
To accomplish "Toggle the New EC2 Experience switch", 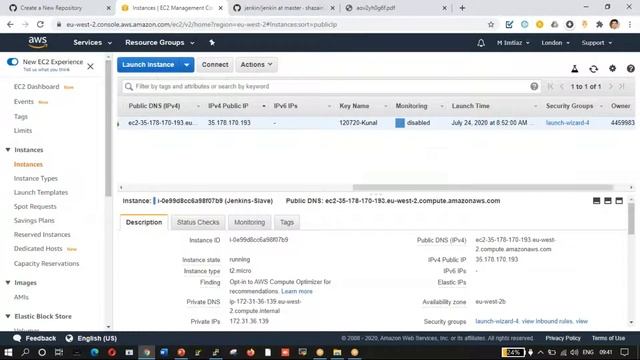I will 13,62.
